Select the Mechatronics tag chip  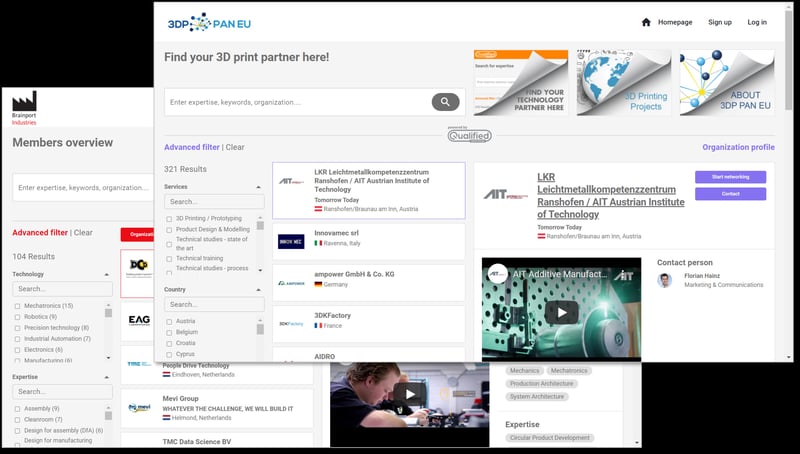[x=569, y=370]
